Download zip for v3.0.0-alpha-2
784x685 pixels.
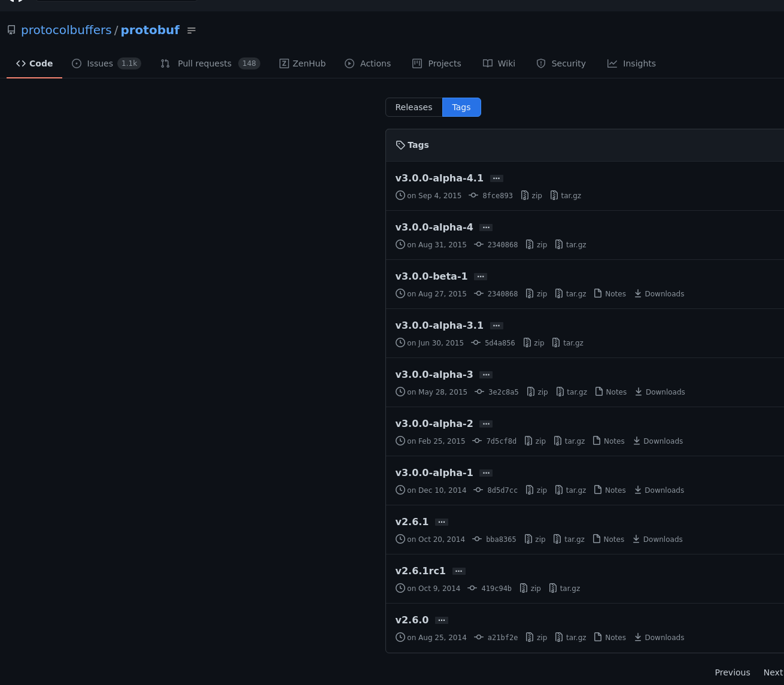pyautogui.click(x=535, y=441)
